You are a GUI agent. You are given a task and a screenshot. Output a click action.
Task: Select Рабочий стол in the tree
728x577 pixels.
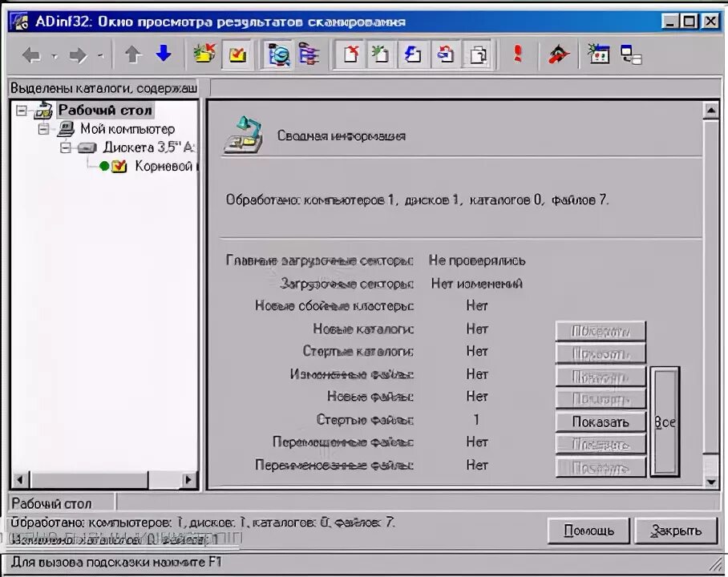(105, 110)
